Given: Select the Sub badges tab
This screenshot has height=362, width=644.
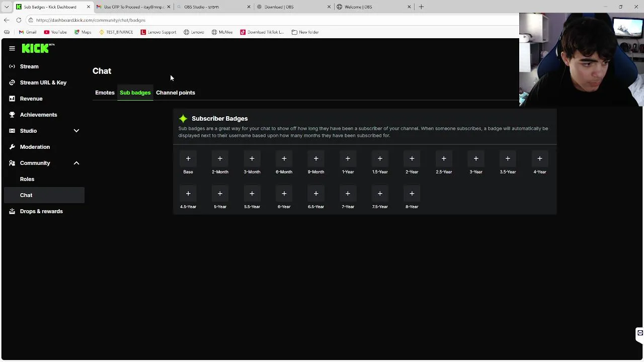Looking at the screenshot, I should (x=135, y=93).
